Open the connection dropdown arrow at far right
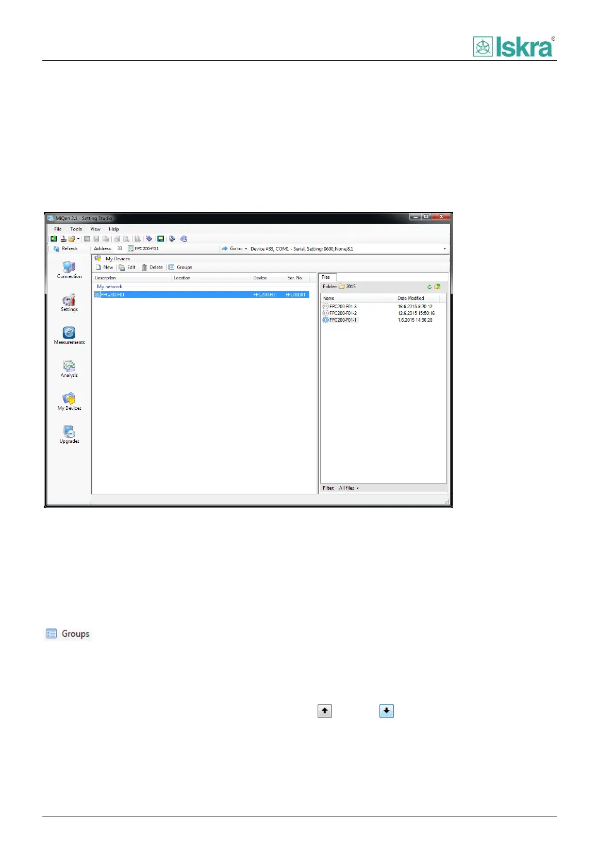 444,248
